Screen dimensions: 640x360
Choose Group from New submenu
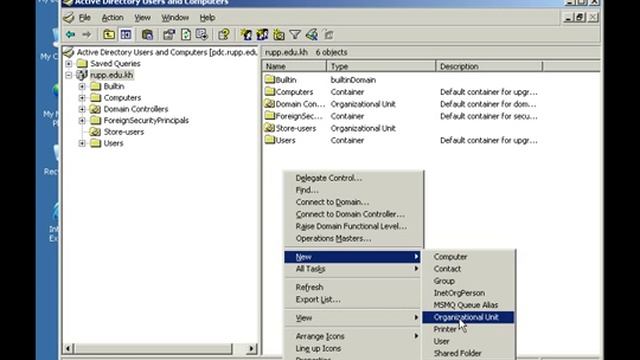tap(468, 281)
